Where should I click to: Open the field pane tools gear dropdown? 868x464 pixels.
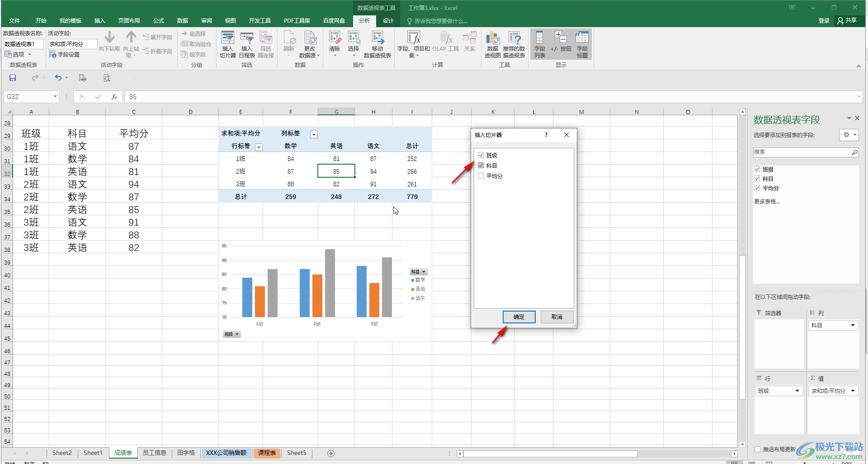[849, 135]
